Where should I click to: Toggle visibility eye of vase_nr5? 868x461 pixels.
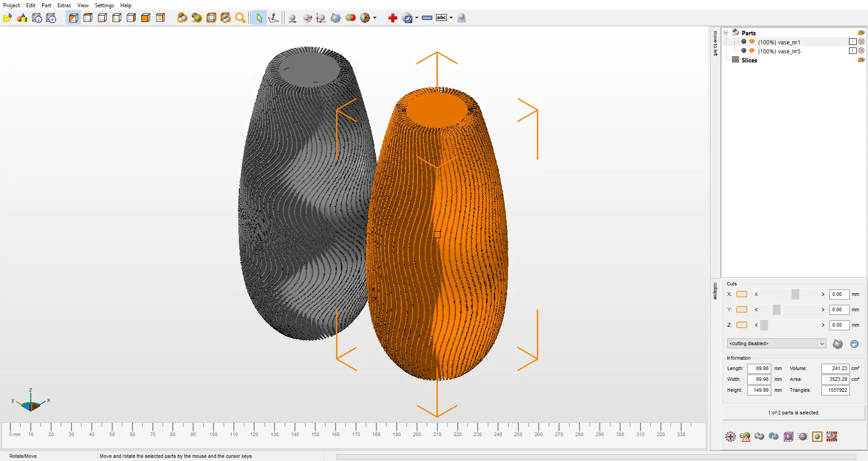(752, 51)
